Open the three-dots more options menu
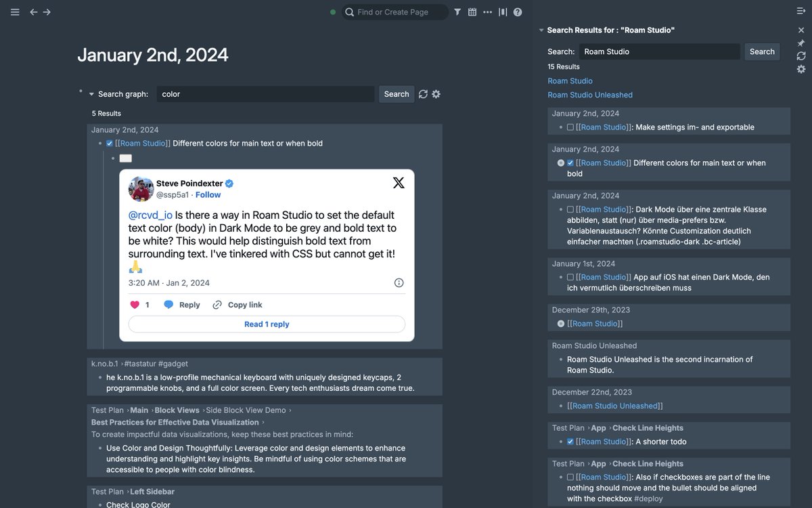 tap(487, 12)
